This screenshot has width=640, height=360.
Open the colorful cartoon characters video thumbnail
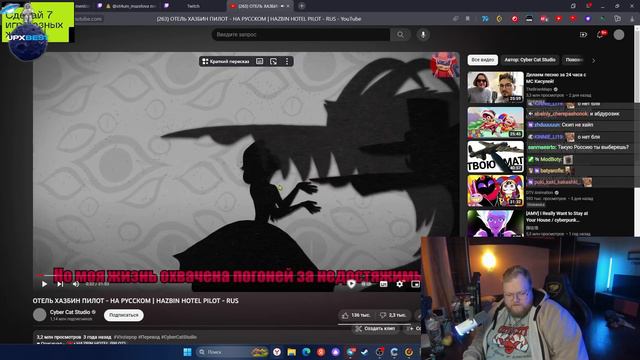pyautogui.click(x=496, y=122)
